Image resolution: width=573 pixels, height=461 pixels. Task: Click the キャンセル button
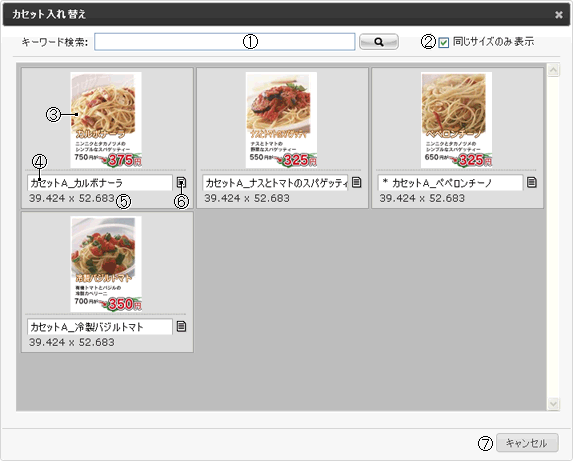pos(527,443)
